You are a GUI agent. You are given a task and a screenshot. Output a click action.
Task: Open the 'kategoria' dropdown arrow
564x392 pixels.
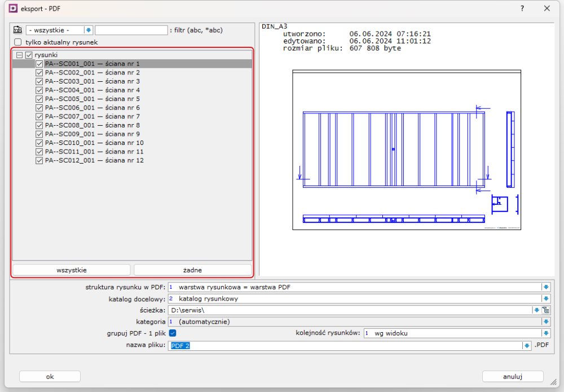coord(546,321)
